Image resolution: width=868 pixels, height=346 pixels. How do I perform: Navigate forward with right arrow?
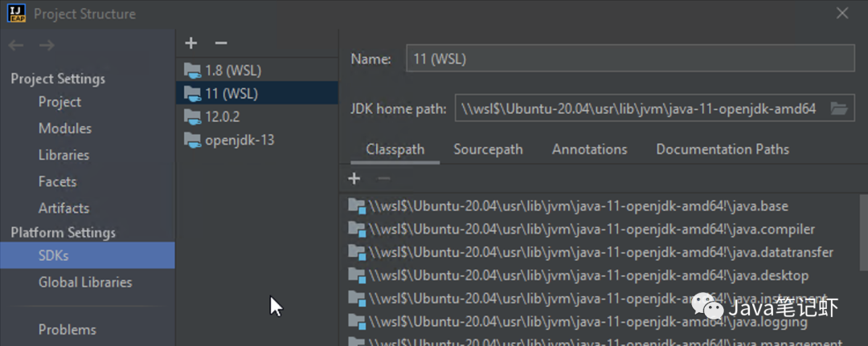click(x=47, y=45)
